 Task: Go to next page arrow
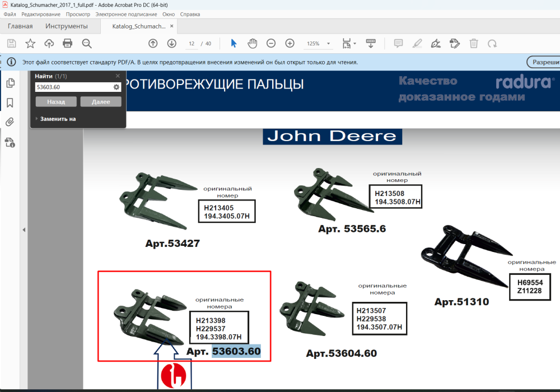tap(172, 44)
